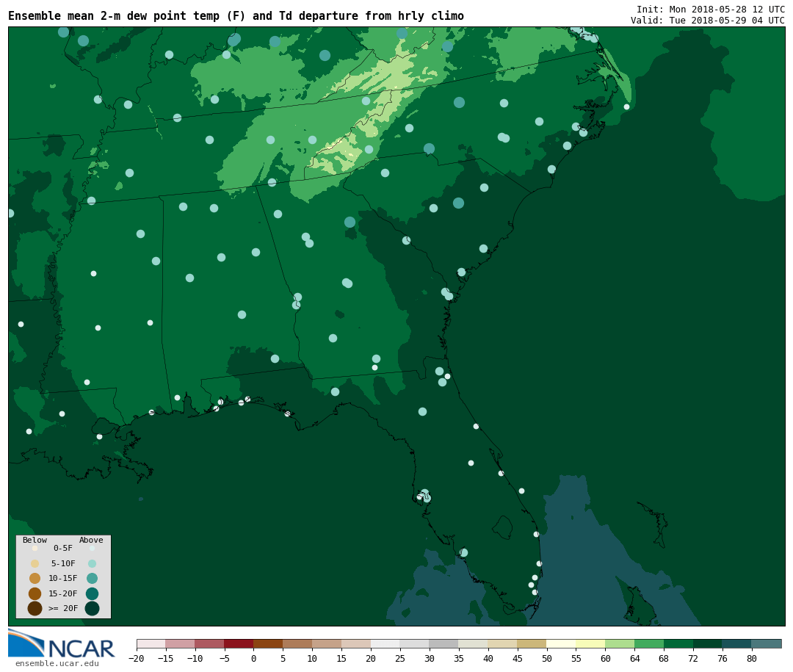The image size is (793, 672).
Task: Click the 'Below' legend column header
Action: point(35,540)
